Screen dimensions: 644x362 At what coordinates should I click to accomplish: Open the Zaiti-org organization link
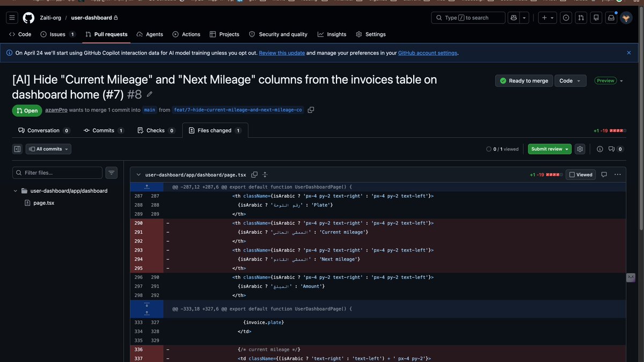pos(50,18)
